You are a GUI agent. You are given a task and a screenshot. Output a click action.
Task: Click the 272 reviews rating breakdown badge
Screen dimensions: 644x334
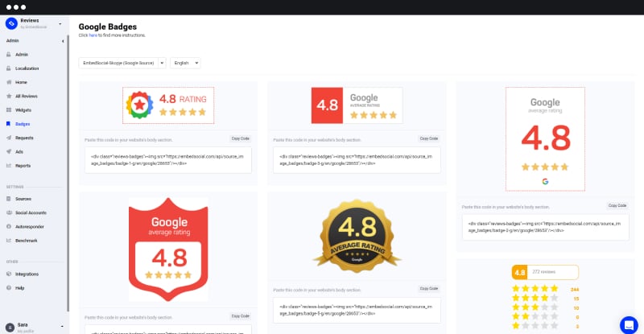pyautogui.click(x=545, y=297)
